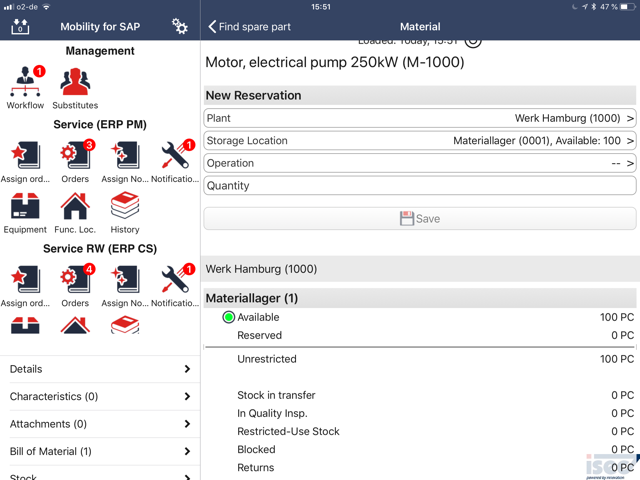Tap the New Reservation header

click(x=420, y=96)
